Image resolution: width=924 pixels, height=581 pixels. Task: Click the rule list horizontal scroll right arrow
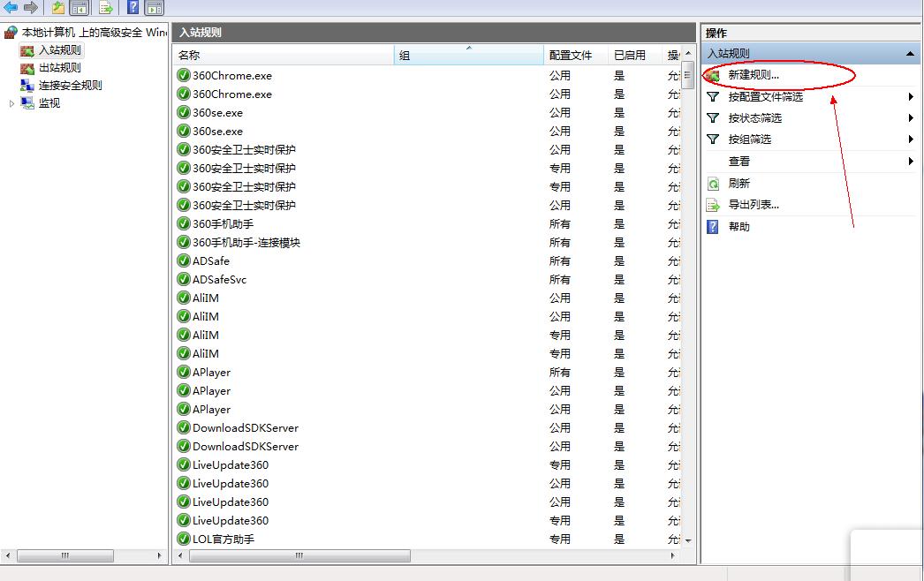point(673,555)
